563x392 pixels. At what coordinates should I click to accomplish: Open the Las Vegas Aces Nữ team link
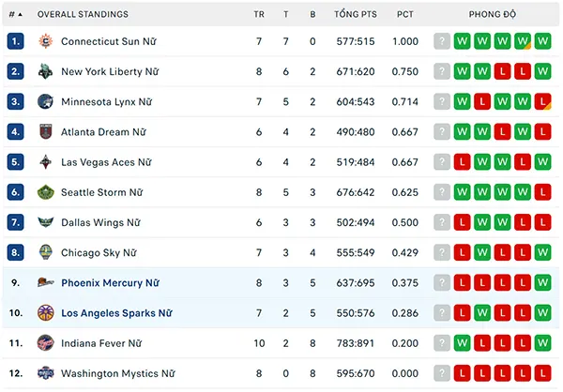pos(106,162)
